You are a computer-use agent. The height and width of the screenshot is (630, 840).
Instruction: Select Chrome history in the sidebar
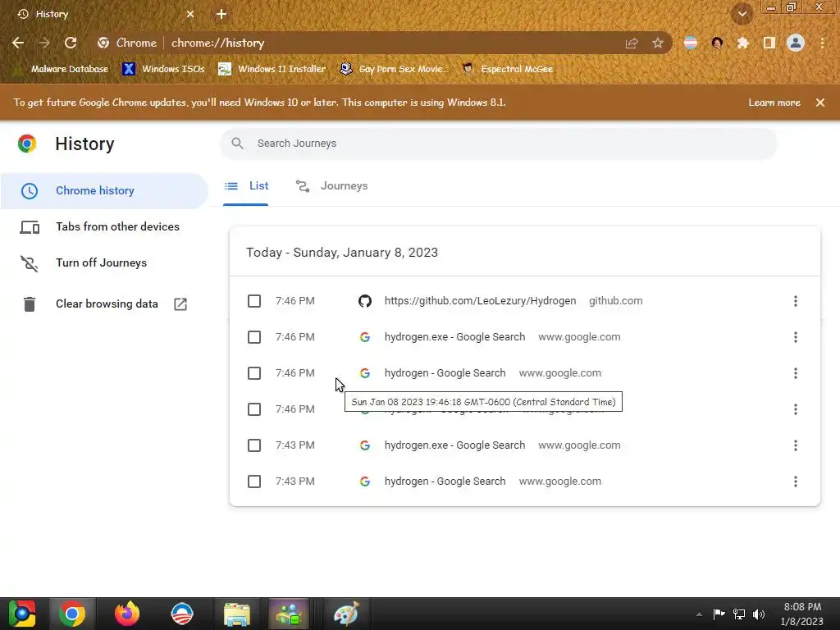[x=104, y=190]
